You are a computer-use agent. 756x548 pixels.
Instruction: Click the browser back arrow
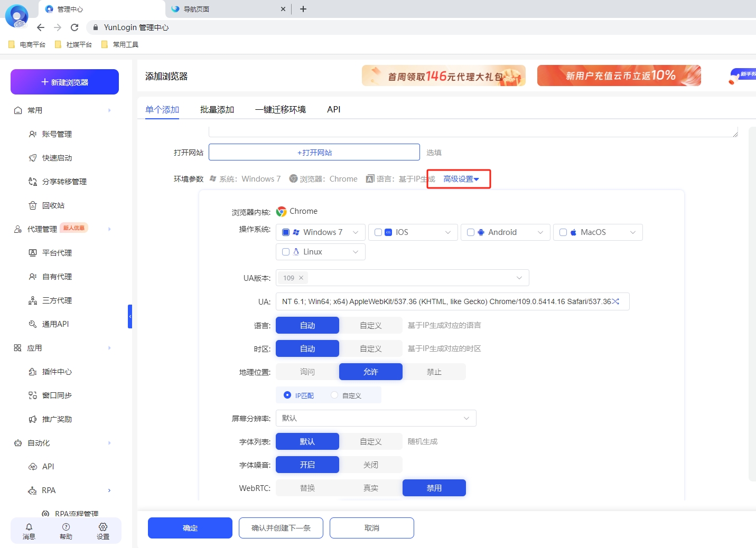[x=41, y=27]
